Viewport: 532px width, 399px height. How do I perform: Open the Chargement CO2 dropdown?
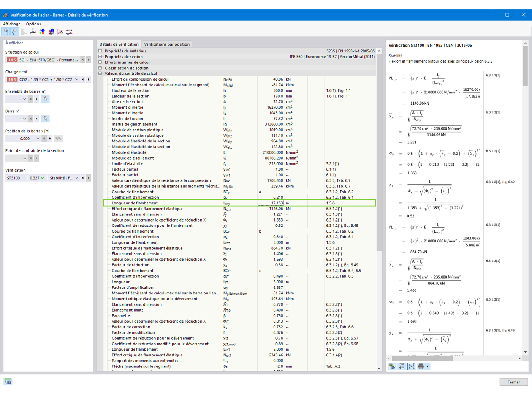77,79
